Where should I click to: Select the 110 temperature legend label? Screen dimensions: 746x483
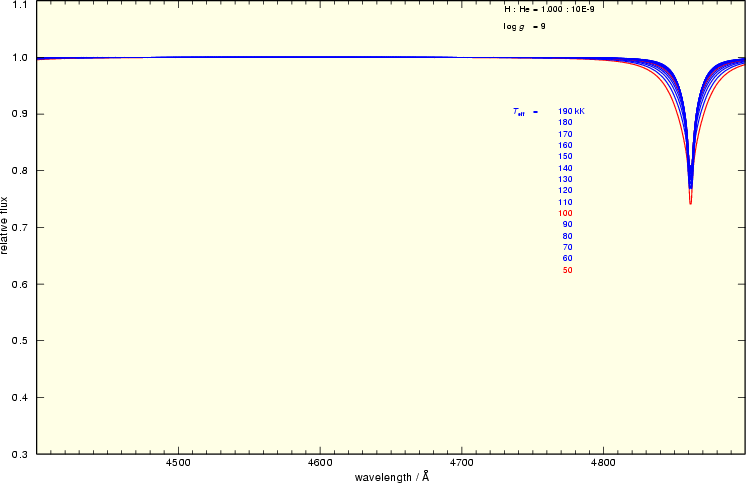(565, 202)
